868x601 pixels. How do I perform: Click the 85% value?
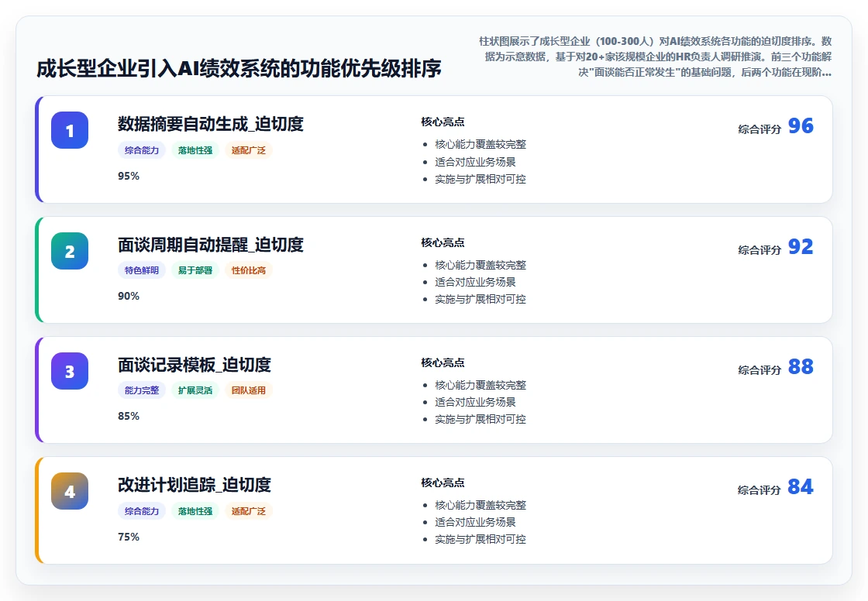129,416
